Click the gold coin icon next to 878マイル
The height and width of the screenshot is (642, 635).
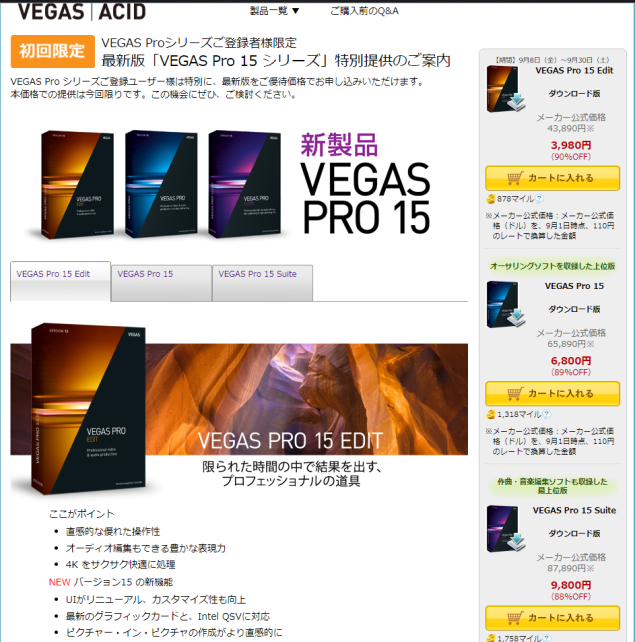[490, 199]
